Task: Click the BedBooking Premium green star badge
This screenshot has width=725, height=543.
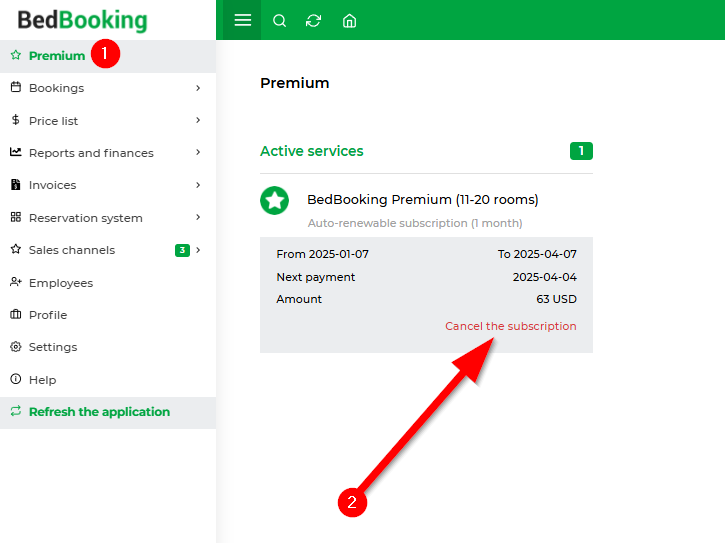Action: click(274, 200)
